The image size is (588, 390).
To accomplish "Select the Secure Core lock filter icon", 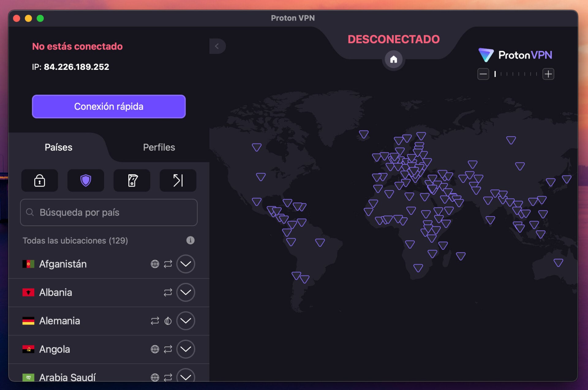I will [40, 180].
